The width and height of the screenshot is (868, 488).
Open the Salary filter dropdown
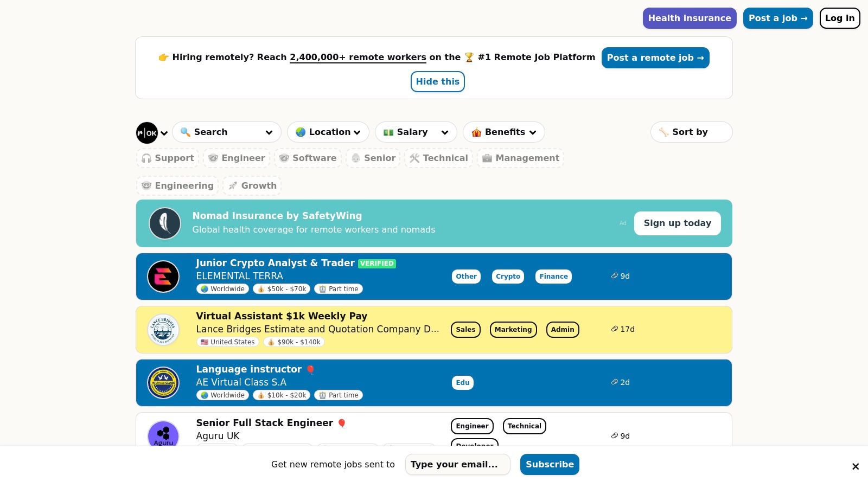point(416,132)
